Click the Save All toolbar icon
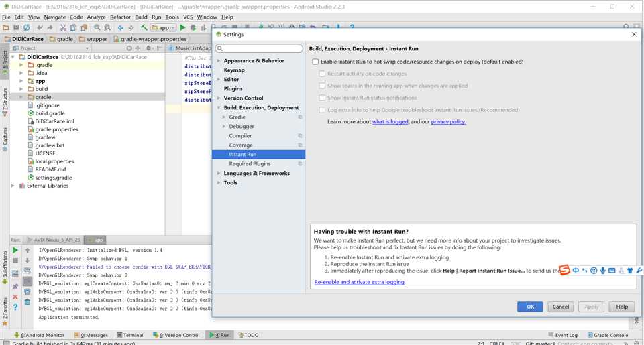 pos(16,28)
